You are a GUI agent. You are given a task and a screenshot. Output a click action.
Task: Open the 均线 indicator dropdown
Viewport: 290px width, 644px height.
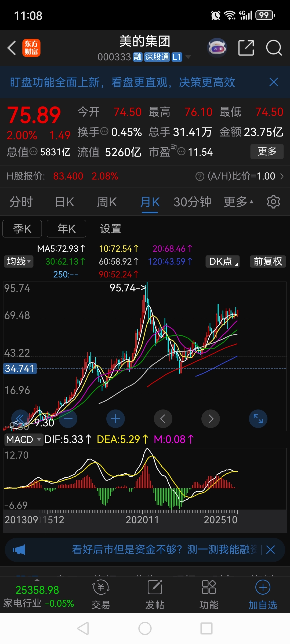[19, 261]
